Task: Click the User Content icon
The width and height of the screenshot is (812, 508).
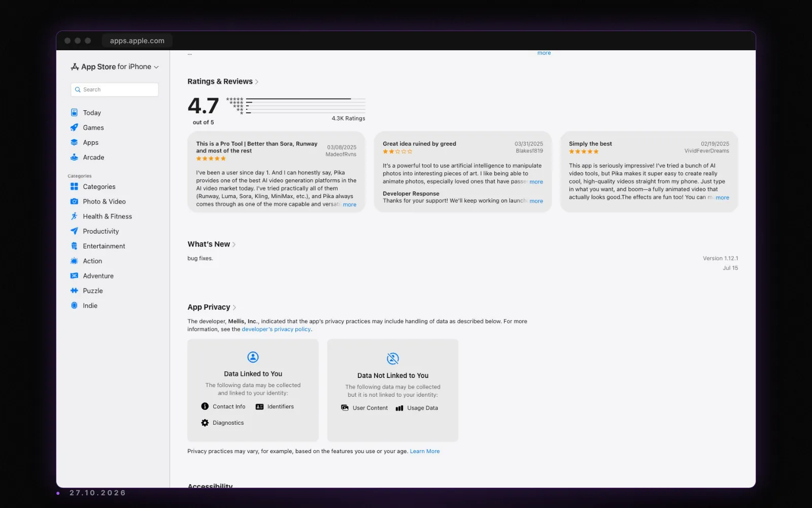Action: coord(345,408)
